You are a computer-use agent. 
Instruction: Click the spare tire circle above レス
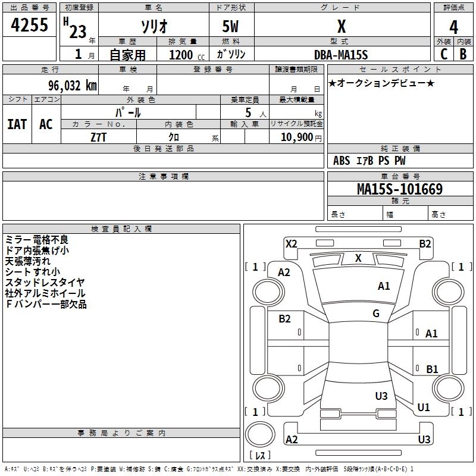point(260,434)
